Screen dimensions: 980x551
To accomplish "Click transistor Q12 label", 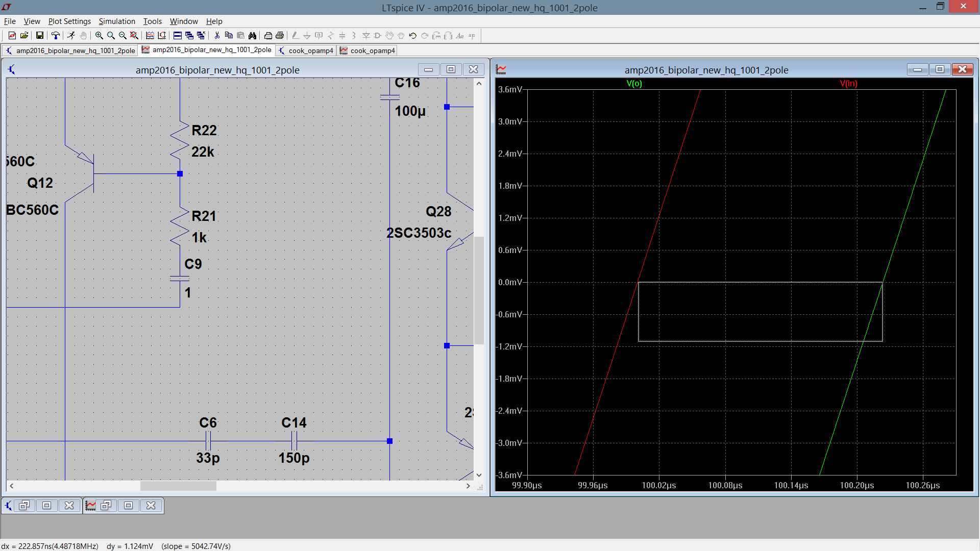I will [40, 183].
